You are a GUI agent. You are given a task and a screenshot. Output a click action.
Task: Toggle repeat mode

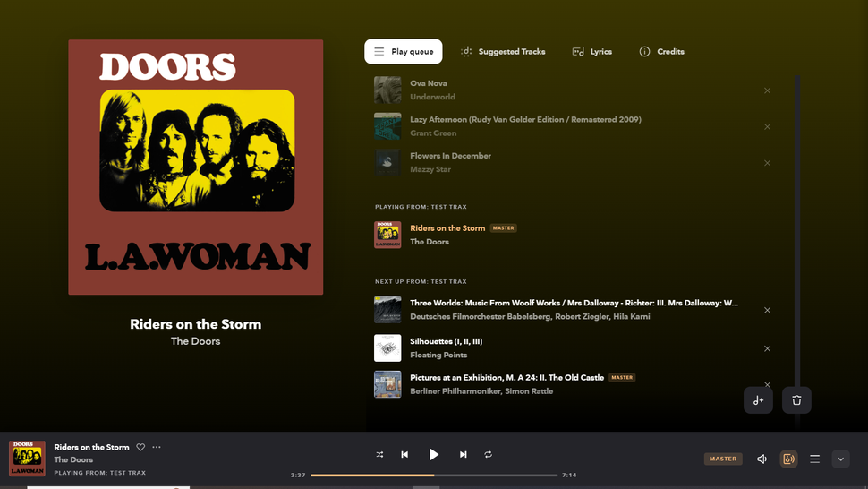[x=489, y=454]
